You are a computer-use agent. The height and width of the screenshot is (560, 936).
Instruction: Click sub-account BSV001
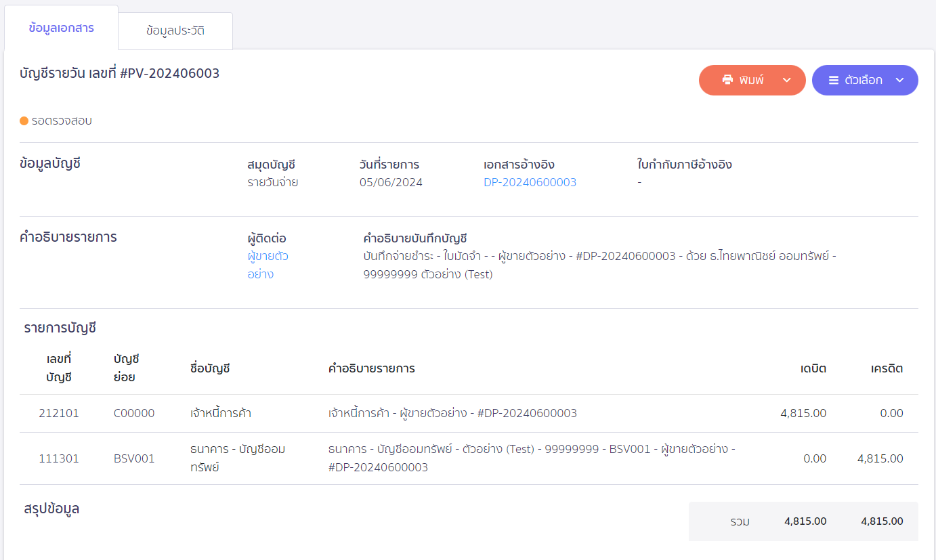[134, 458]
